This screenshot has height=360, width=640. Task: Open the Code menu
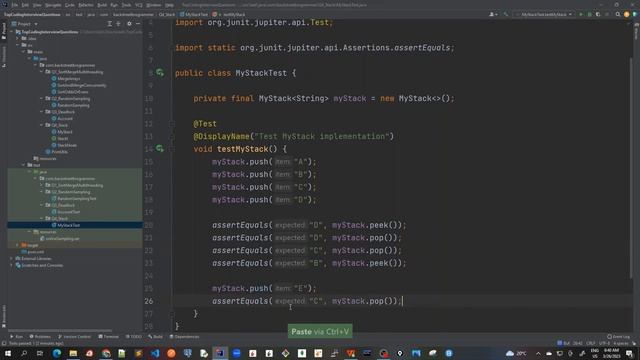point(70,5)
